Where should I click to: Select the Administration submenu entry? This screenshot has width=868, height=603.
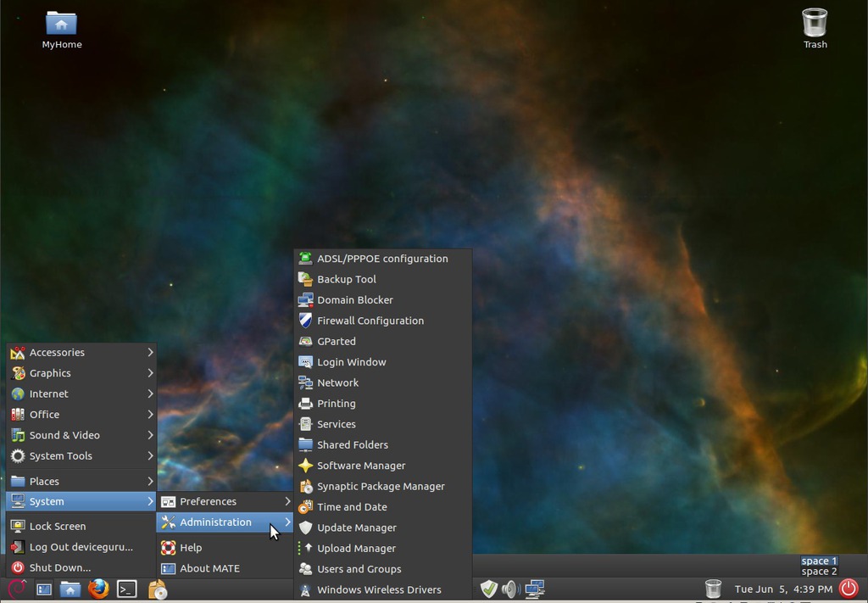(x=225, y=522)
